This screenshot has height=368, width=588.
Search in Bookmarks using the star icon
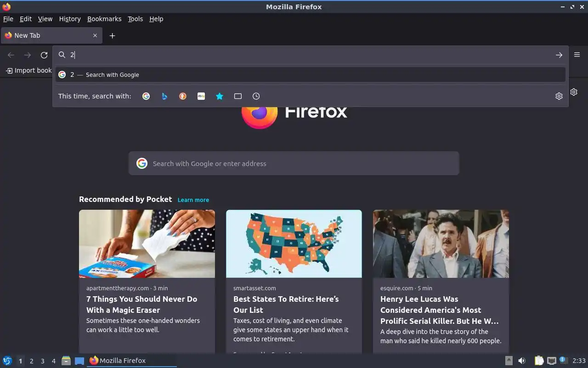[220, 96]
